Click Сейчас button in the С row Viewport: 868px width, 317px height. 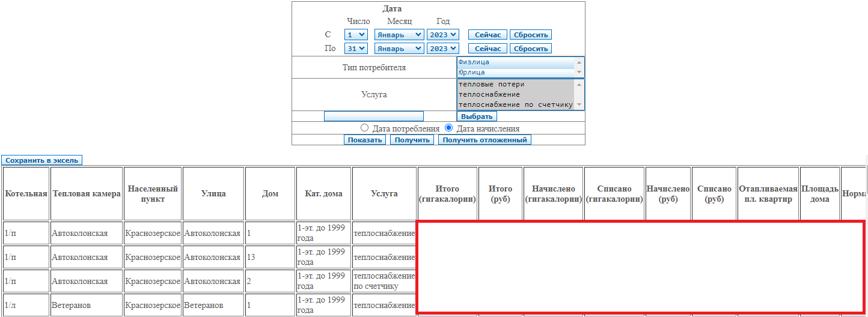point(487,35)
